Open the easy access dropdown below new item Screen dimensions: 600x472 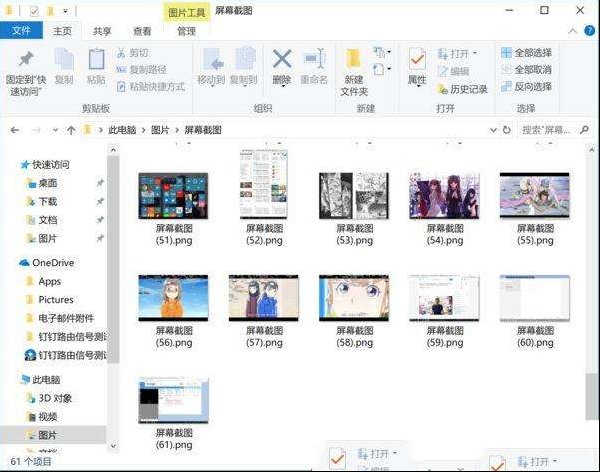coord(382,69)
